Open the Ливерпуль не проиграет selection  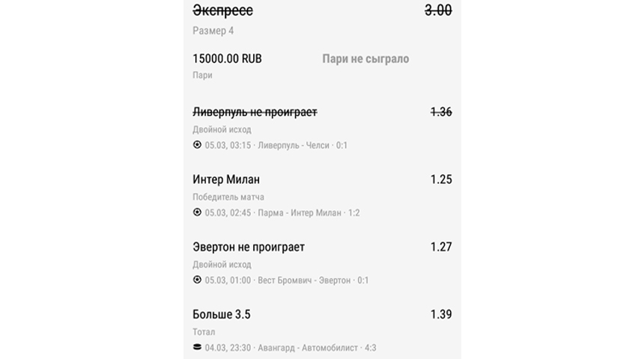tap(255, 112)
